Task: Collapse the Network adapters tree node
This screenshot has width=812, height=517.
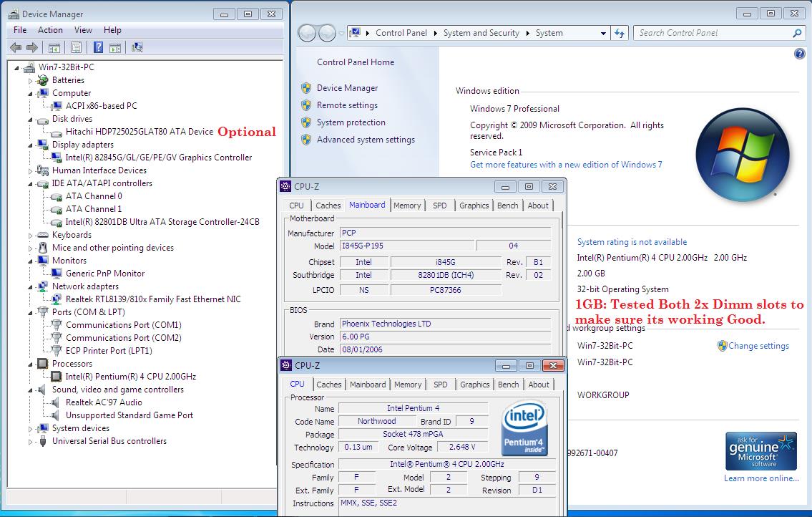Action: [30, 286]
